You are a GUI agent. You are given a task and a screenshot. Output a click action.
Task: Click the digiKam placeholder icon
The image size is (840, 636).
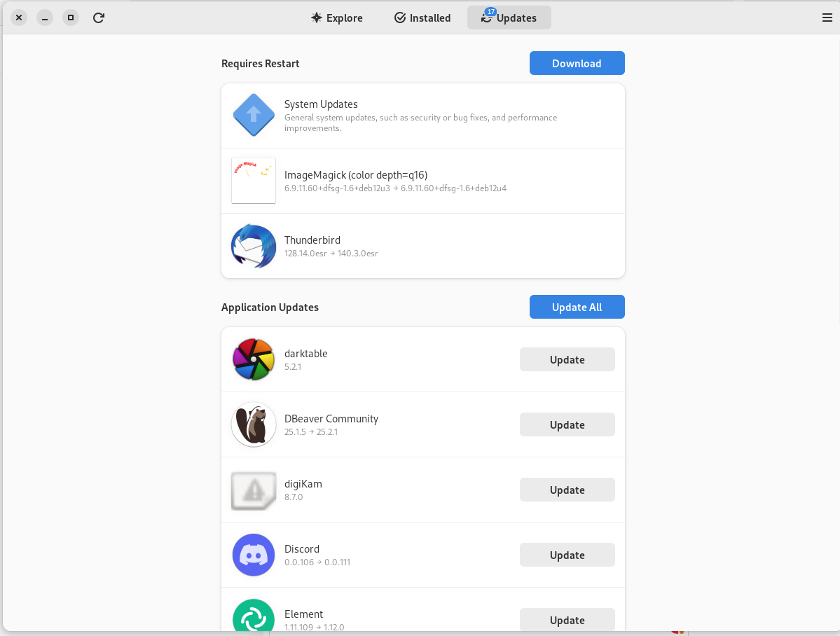pos(254,490)
